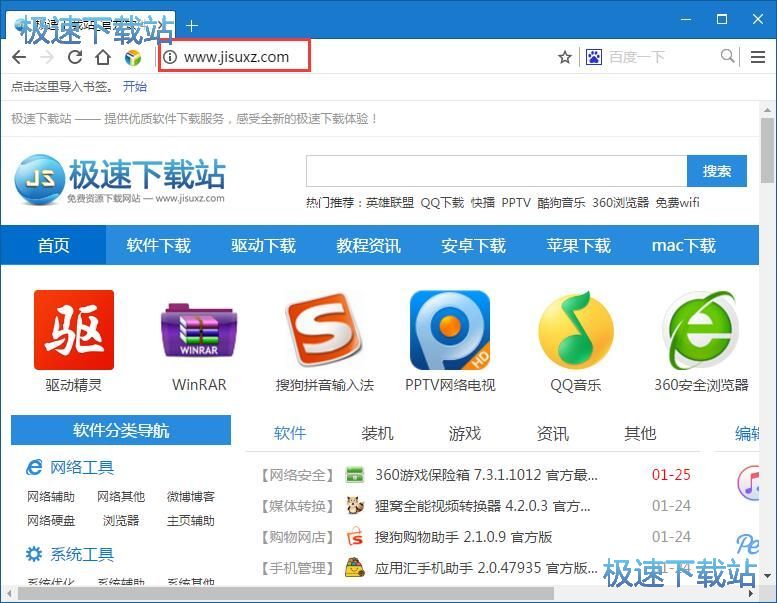This screenshot has height=603, width=777.
Task: Switch to the 资讯 list tab
Action: [x=553, y=434]
